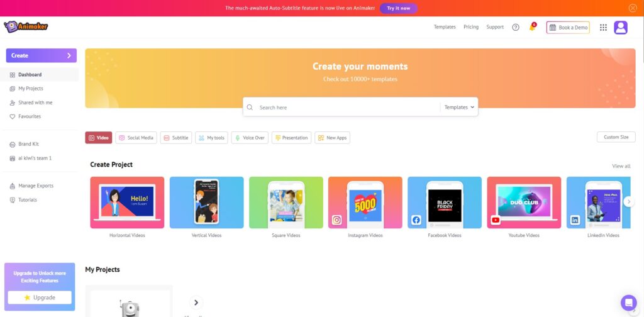Choose the LinkedIn Videos thumbnail

pyautogui.click(x=599, y=203)
